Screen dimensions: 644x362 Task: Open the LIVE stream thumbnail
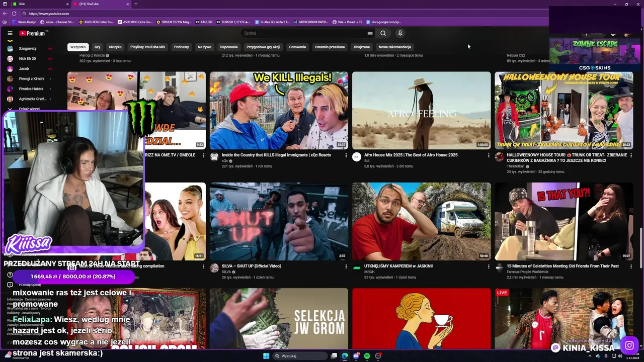(563, 318)
